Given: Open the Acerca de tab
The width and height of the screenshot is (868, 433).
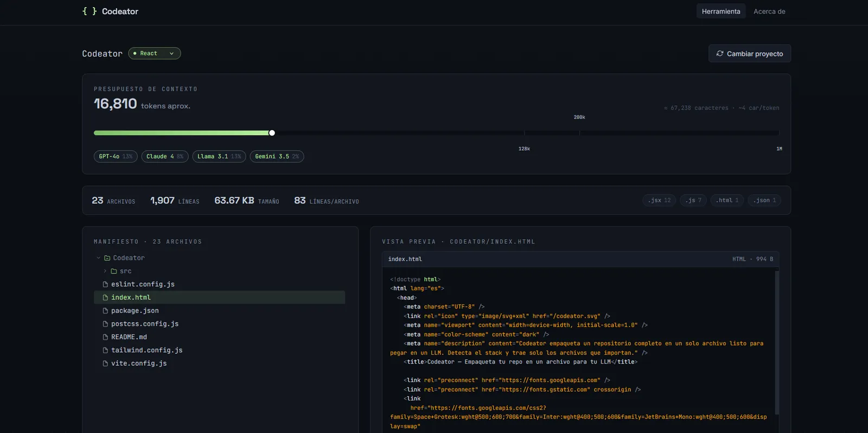Looking at the screenshot, I should pos(769,11).
